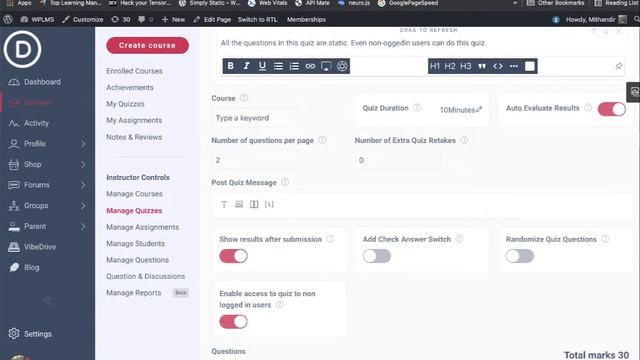The image size is (640, 360).
Task: Expand the Forums sidebar submenu
Action: click(83, 185)
